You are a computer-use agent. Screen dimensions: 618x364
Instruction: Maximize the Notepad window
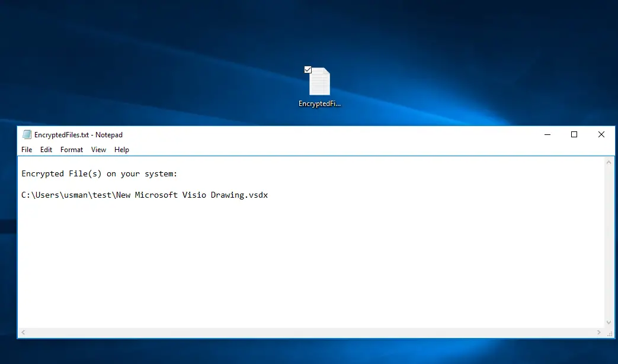[x=574, y=134]
